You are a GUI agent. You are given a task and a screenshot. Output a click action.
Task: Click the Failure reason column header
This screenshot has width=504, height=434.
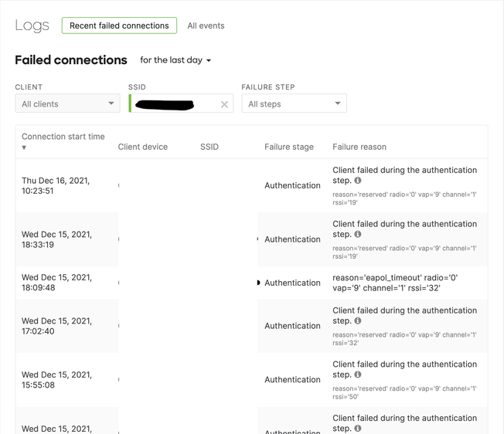click(x=359, y=147)
